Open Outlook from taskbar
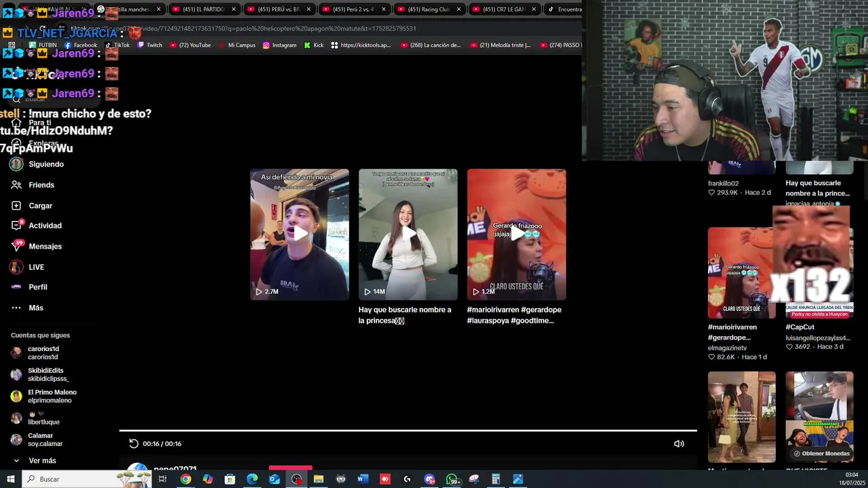This screenshot has height=488, width=868. click(274, 479)
